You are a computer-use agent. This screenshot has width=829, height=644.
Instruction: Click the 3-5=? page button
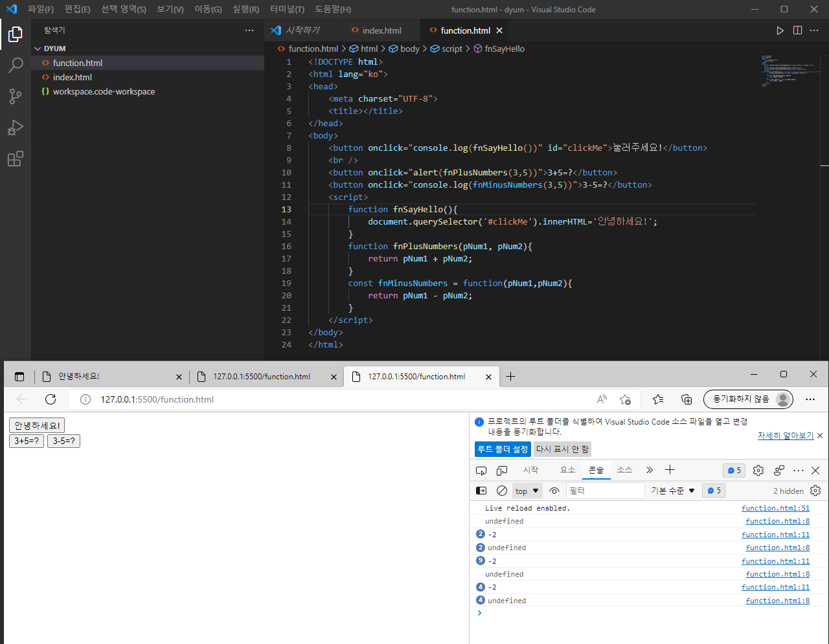click(x=63, y=441)
